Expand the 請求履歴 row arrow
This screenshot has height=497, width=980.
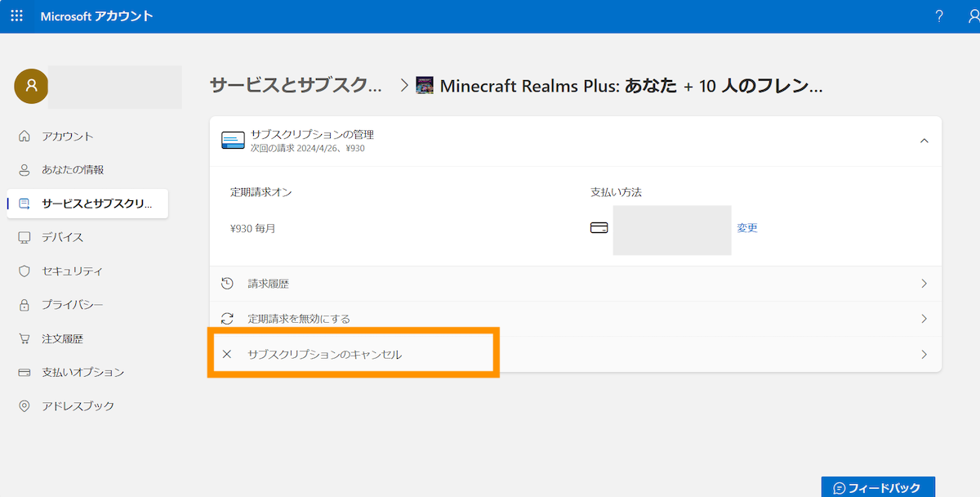coord(924,284)
